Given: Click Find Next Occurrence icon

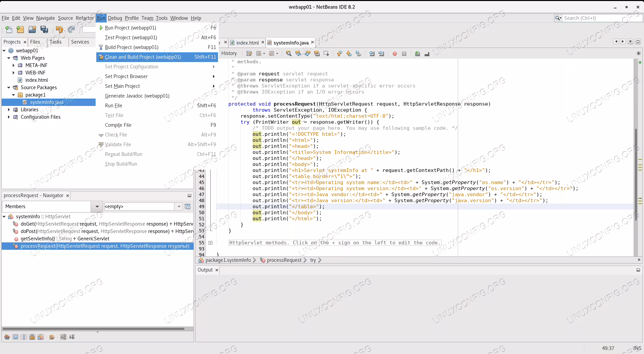Looking at the screenshot, I should [307, 53].
